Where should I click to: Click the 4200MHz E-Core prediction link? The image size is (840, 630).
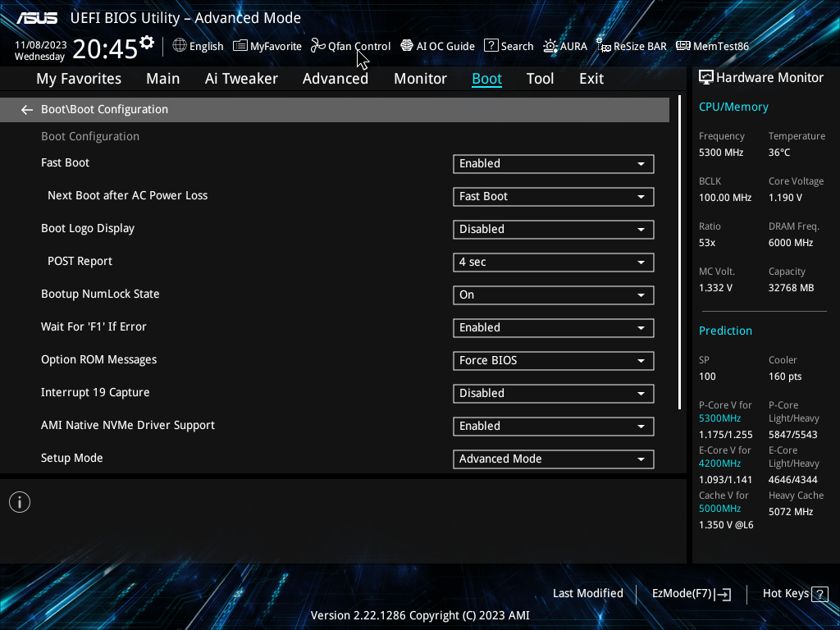[x=719, y=463]
